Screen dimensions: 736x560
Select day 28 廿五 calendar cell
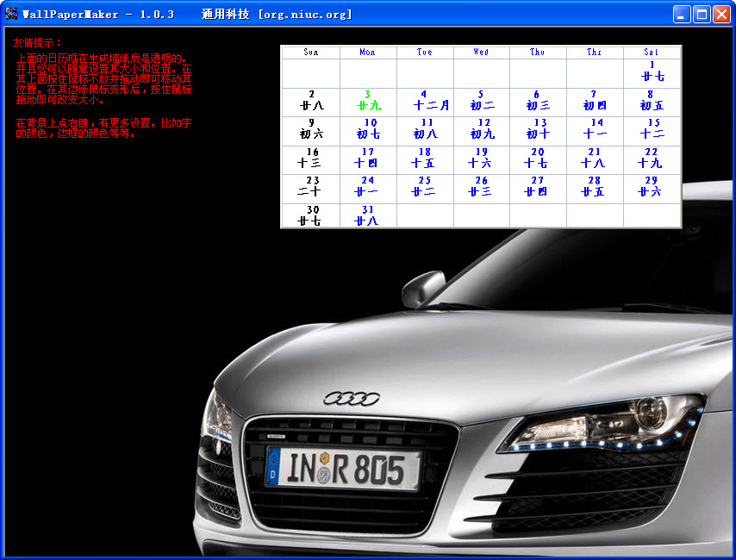pos(595,189)
